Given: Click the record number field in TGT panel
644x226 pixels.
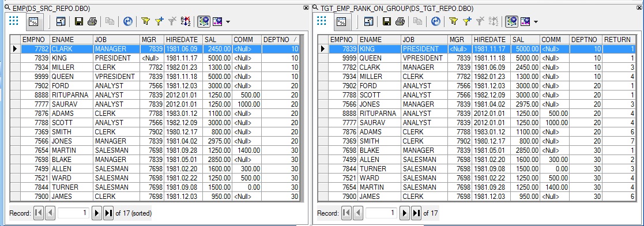Looking at the screenshot, I should pyautogui.click(x=381, y=213).
